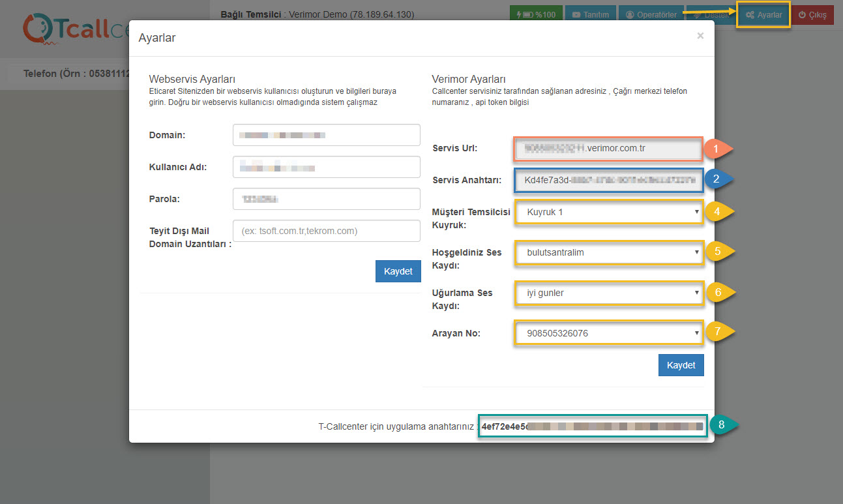This screenshot has width=843, height=504.
Task: Expand the Hoşgeldiniz Ses Kaydı dropdown
Action: coord(609,252)
